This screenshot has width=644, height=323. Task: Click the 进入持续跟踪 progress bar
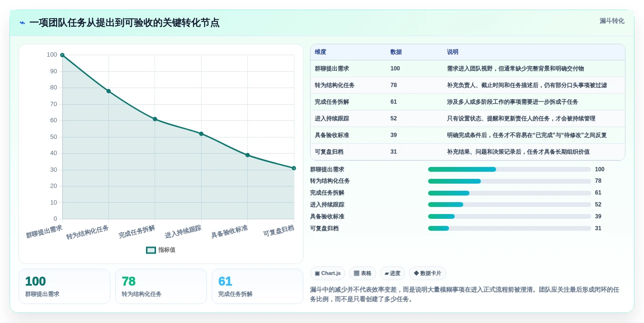[509, 205]
